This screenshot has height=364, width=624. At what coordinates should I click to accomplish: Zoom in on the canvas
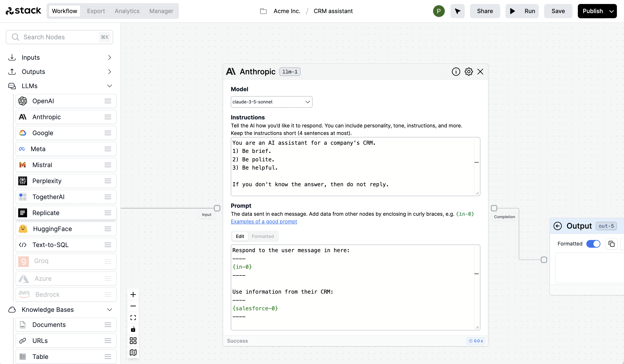133,295
